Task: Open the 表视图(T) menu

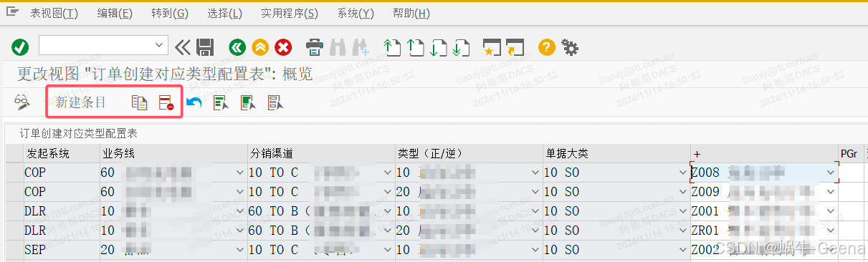Action: [54, 14]
